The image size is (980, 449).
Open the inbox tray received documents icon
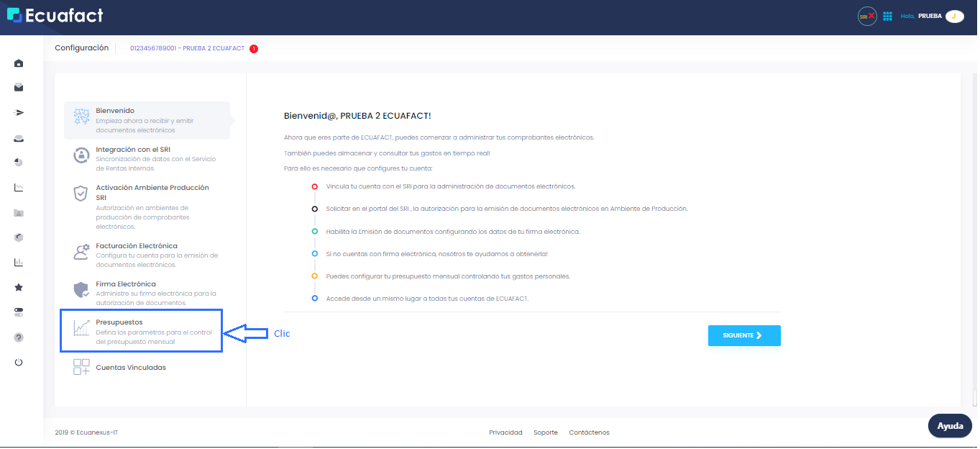[19, 137]
